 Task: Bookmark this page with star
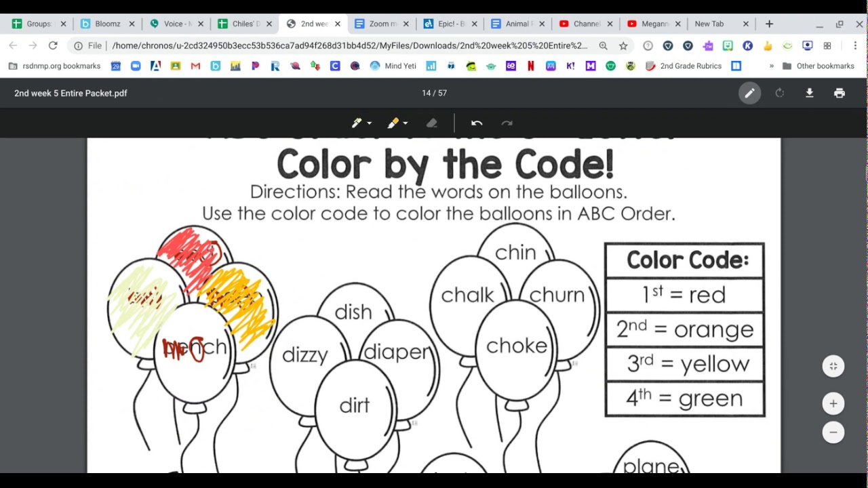(x=623, y=45)
